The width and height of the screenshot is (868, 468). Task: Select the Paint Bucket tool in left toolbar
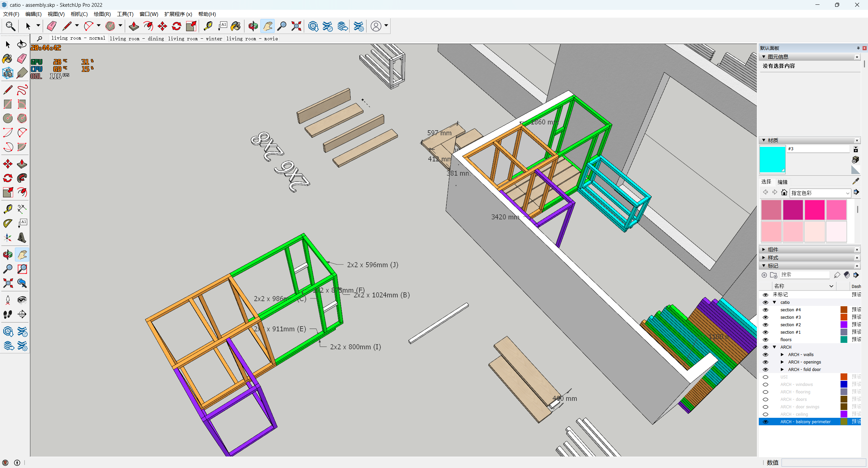click(x=7, y=59)
